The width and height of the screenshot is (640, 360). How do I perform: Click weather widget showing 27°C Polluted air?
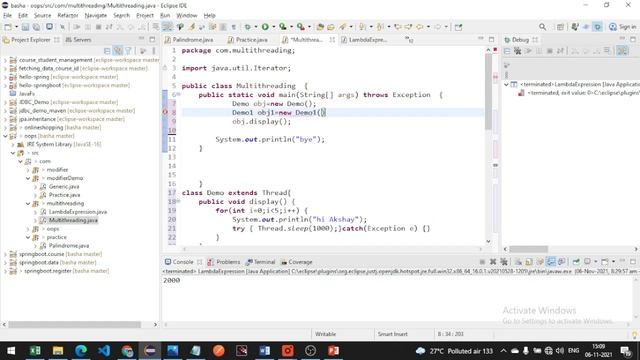[454, 351]
